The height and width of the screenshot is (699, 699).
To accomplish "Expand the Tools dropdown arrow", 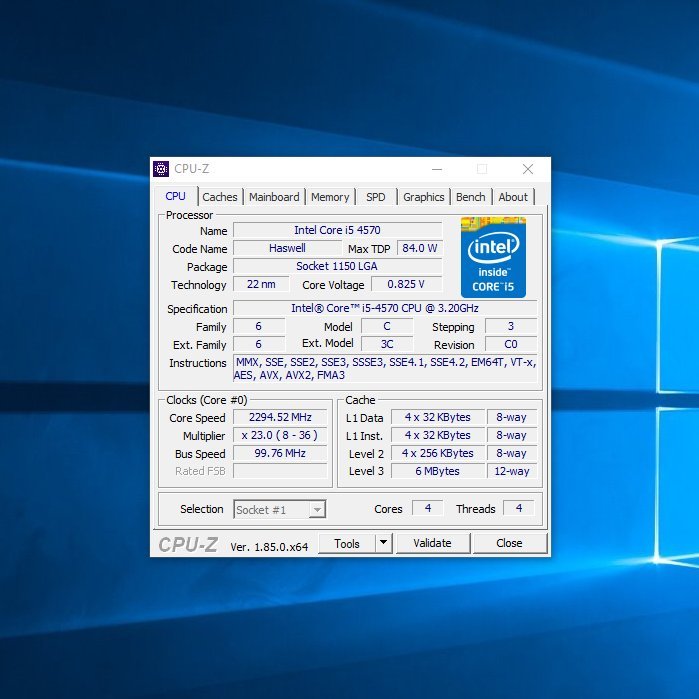I will pos(383,543).
